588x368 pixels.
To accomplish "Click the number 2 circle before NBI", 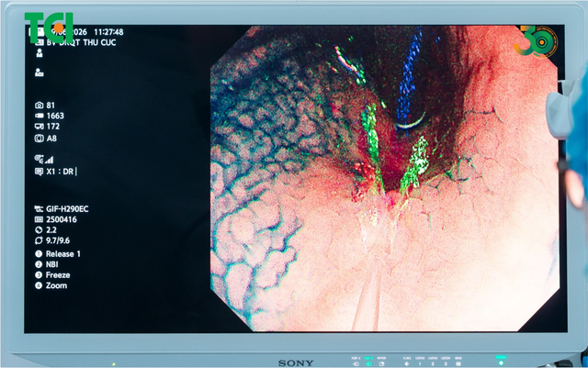I will click(x=39, y=264).
